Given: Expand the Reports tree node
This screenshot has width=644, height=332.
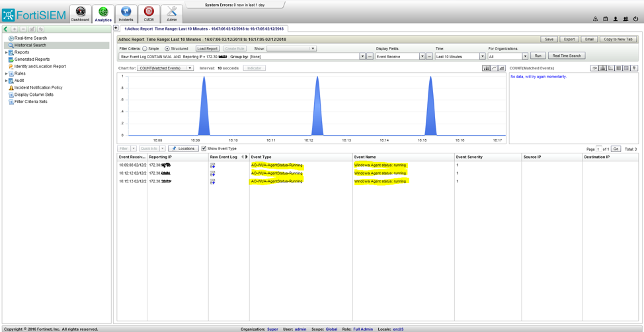Looking at the screenshot, I should coord(7,52).
